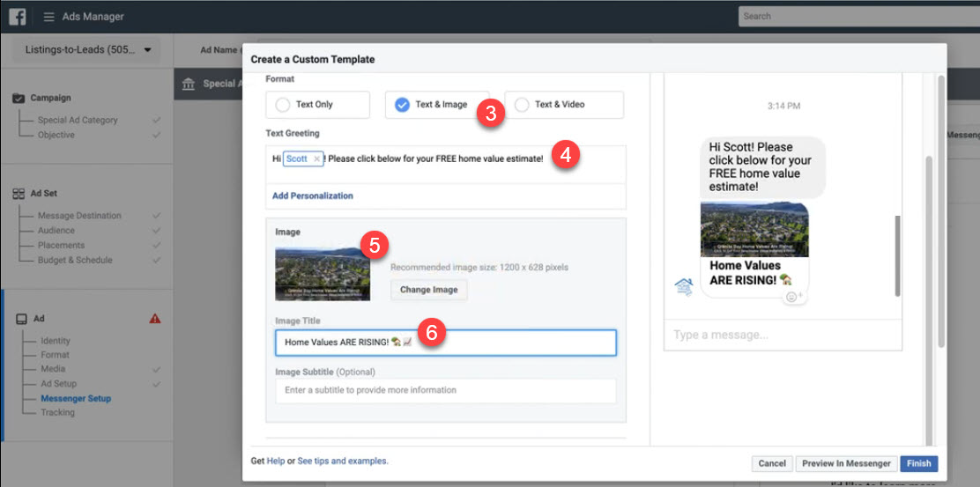Open the Ads Manager hamburger menu
The width and height of the screenshot is (980, 487).
tap(48, 17)
